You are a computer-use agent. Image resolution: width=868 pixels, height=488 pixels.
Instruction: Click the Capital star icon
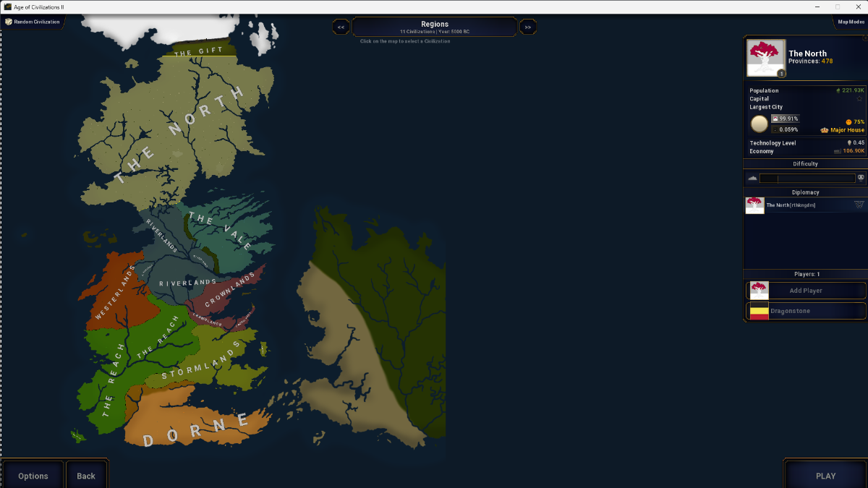[x=860, y=99]
